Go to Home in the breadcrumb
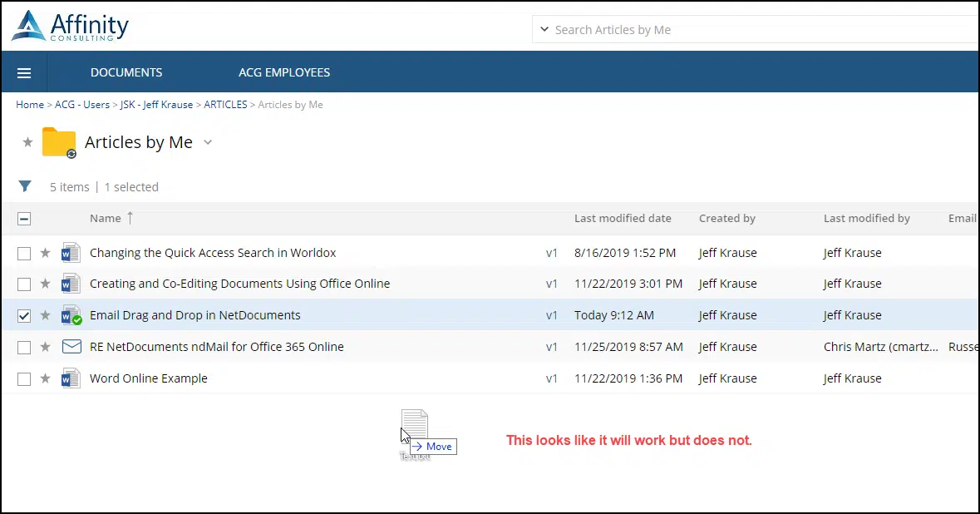980x514 pixels. click(30, 105)
